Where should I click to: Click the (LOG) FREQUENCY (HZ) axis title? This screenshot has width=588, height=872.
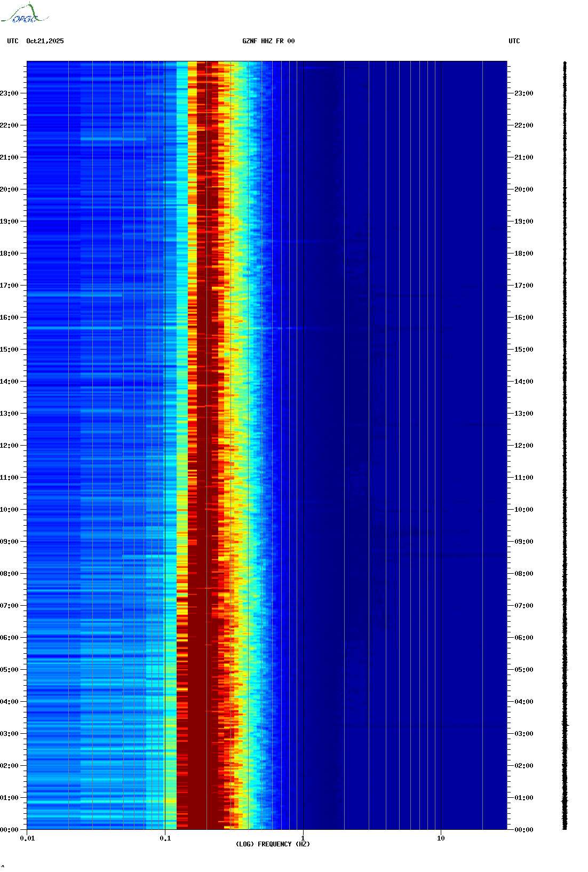click(273, 844)
